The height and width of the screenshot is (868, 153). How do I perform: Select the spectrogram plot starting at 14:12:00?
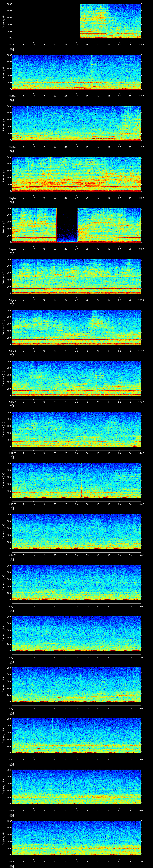77,430
